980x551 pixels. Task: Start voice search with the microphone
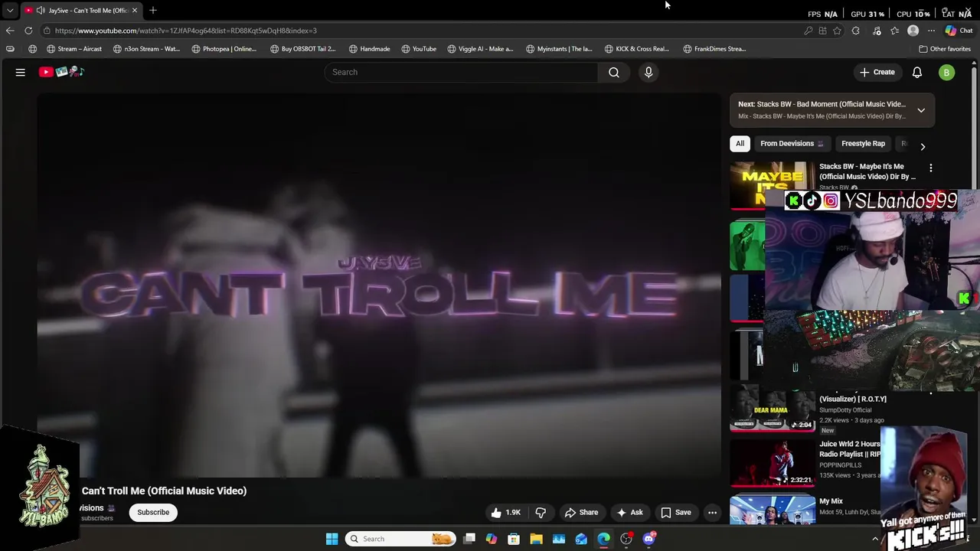648,72
